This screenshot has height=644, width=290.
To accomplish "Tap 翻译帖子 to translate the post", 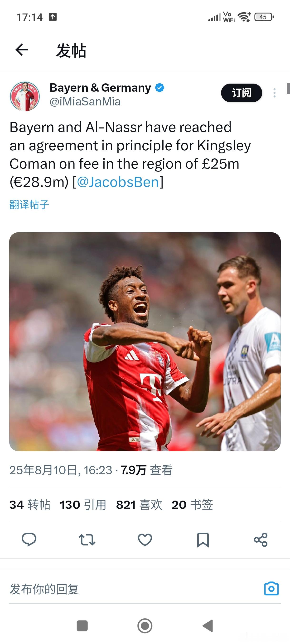I will pyautogui.click(x=29, y=204).
